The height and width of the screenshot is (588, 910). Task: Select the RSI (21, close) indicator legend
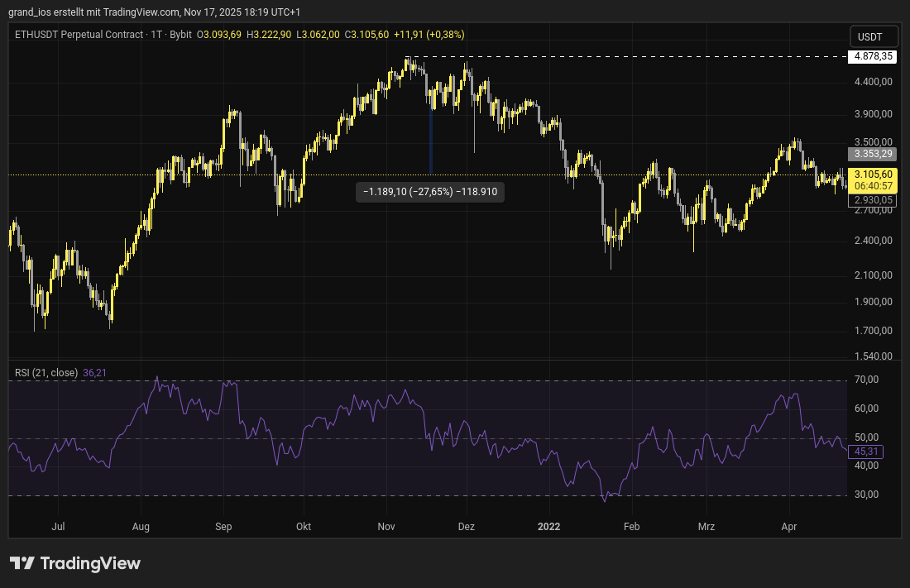(46, 373)
